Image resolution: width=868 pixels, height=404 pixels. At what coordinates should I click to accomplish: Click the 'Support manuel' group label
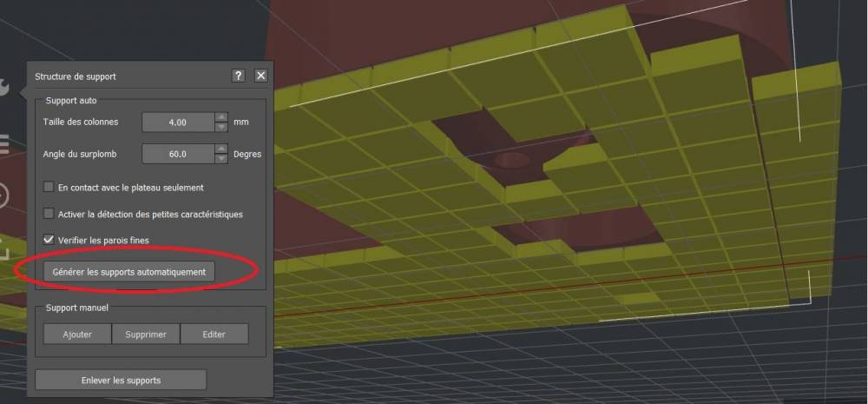pos(77,308)
